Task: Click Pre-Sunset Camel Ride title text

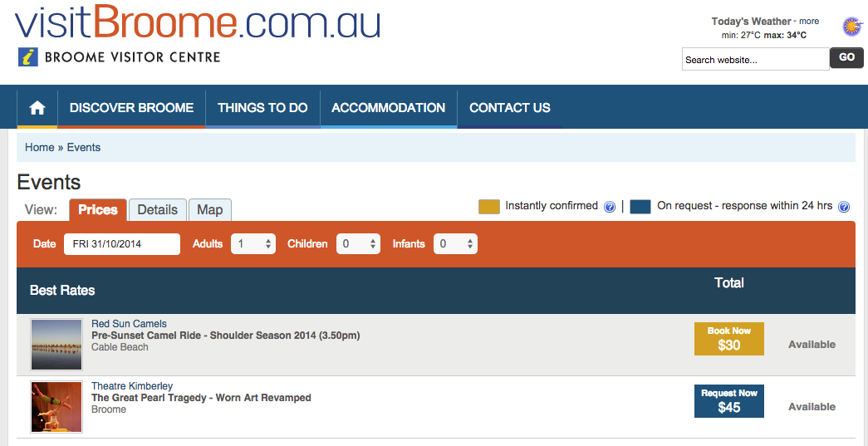Action: coord(225,336)
